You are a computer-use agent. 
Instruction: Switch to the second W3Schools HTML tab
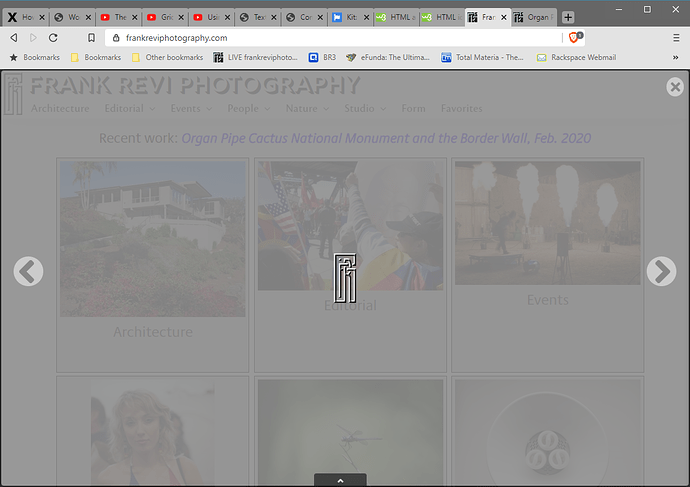[x=442, y=17]
